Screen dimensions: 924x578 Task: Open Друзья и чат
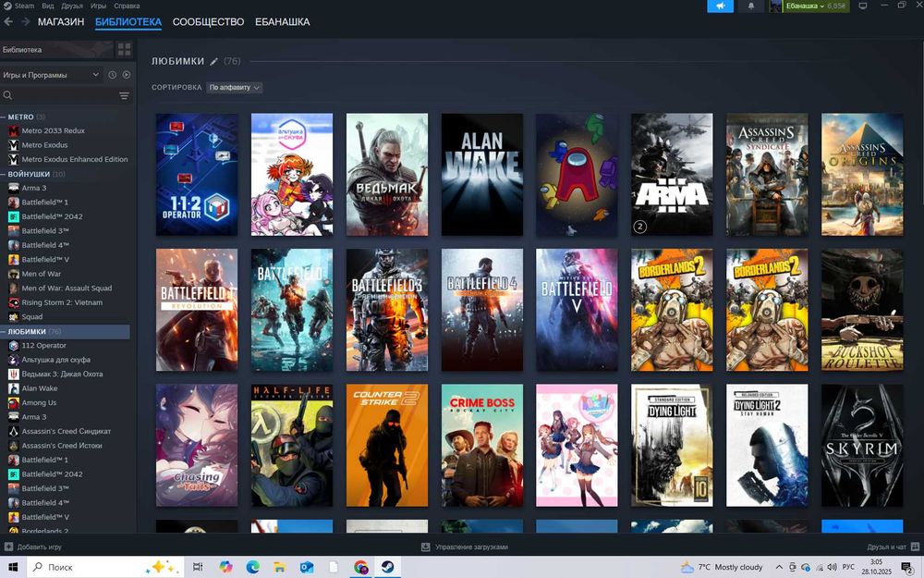click(887, 547)
